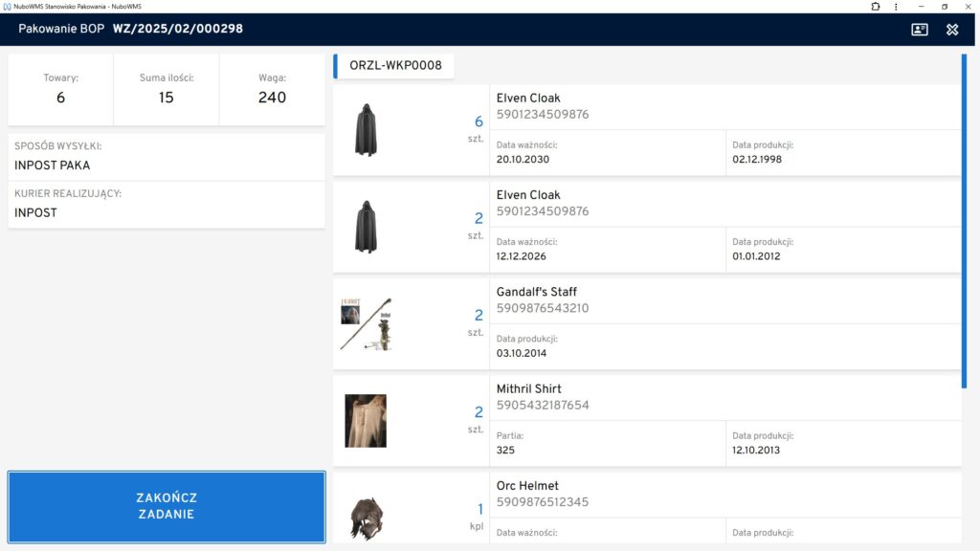
Task: Open the three-dot menu in title bar
Action: (896, 6)
